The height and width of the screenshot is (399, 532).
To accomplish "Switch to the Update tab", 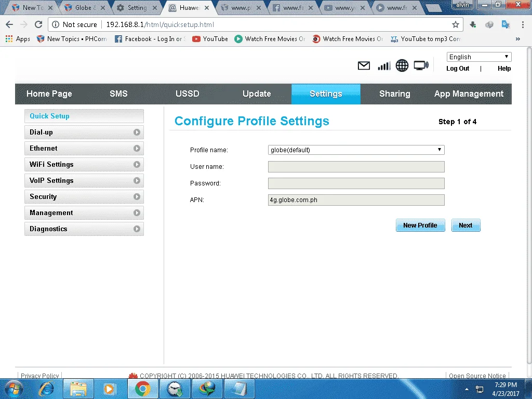I will pyautogui.click(x=257, y=94).
